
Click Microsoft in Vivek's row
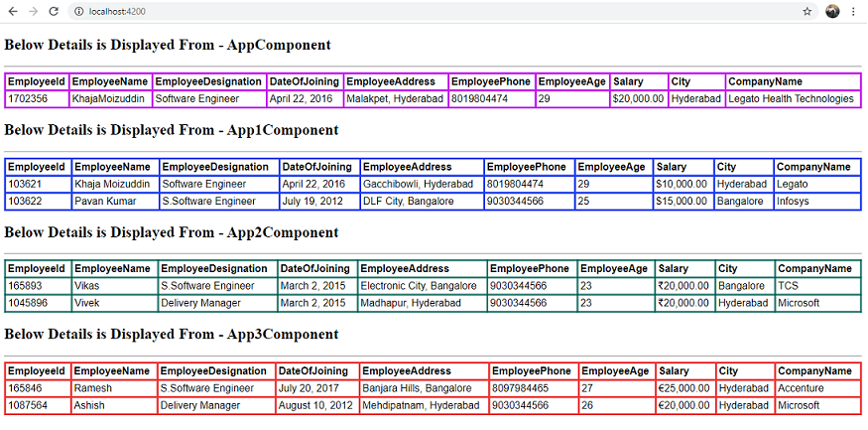click(799, 303)
